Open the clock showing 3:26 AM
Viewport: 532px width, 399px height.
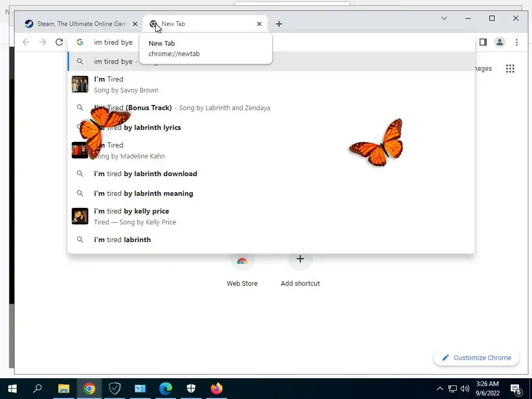(487, 389)
